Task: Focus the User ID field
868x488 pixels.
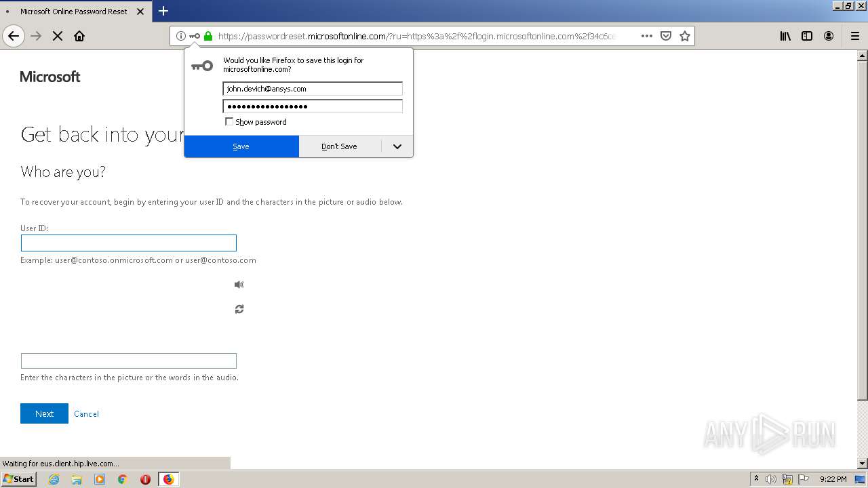Action: 129,243
